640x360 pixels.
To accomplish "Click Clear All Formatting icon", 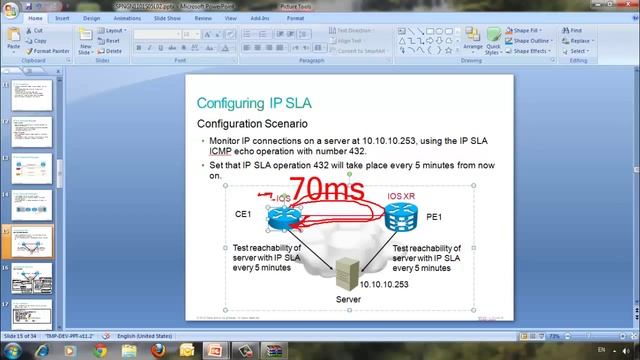I will coord(231,34).
